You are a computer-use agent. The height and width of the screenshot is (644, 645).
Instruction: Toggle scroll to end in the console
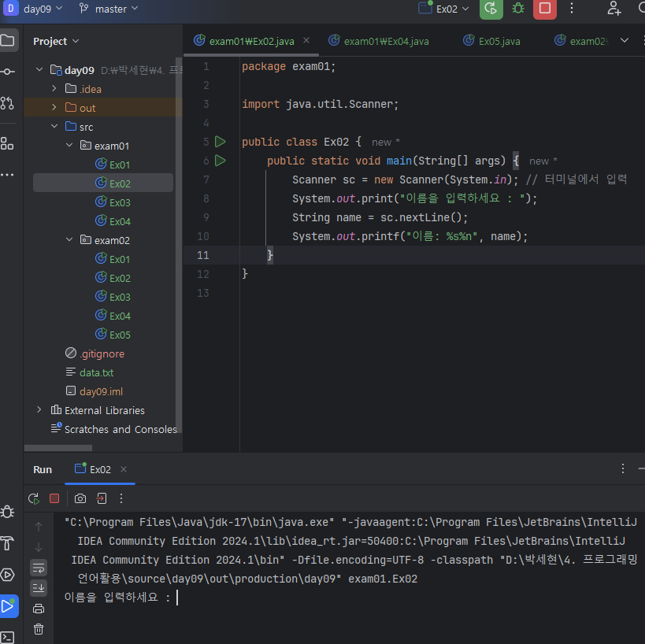[x=39, y=587]
